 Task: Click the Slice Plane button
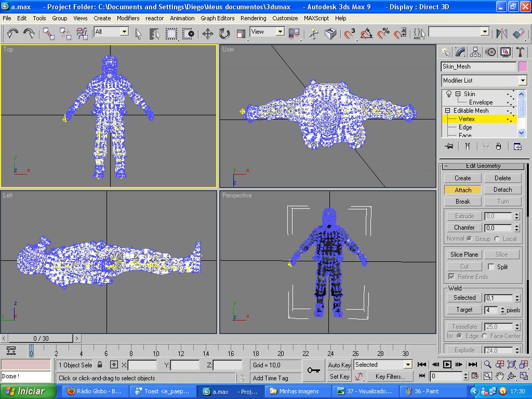click(464, 254)
